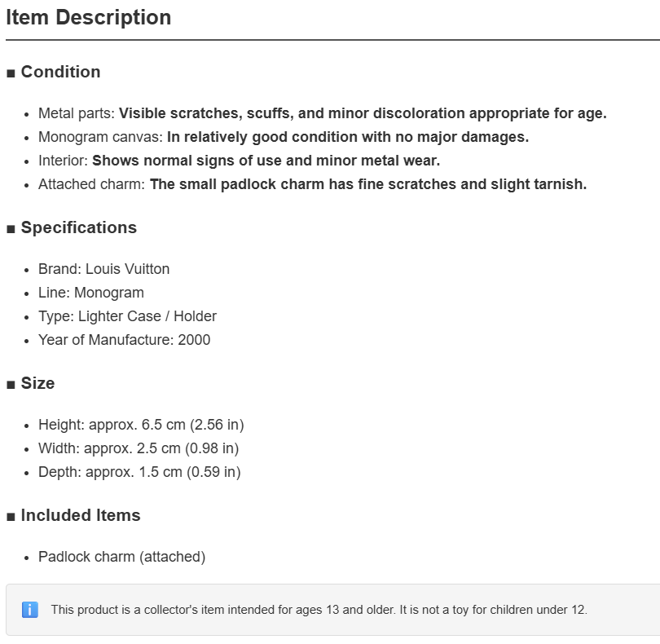Click Year of Manufacture: 2000
660x644 pixels.
[124, 339]
